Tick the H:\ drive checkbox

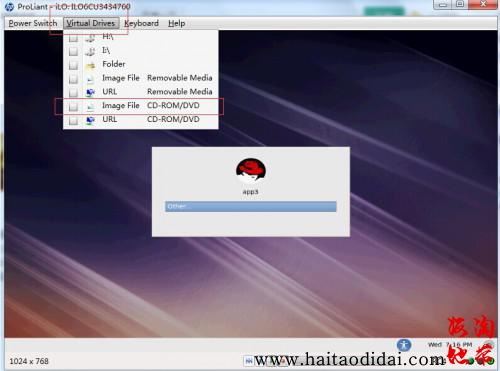point(73,38)
